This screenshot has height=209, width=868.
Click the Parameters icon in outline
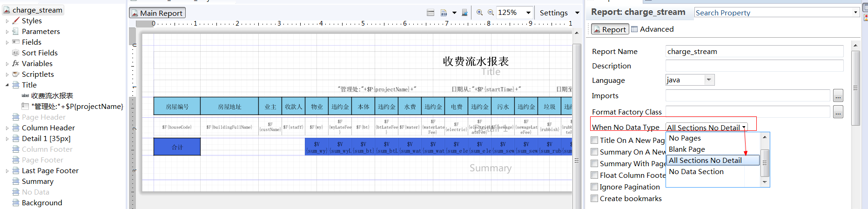point(16,31)
